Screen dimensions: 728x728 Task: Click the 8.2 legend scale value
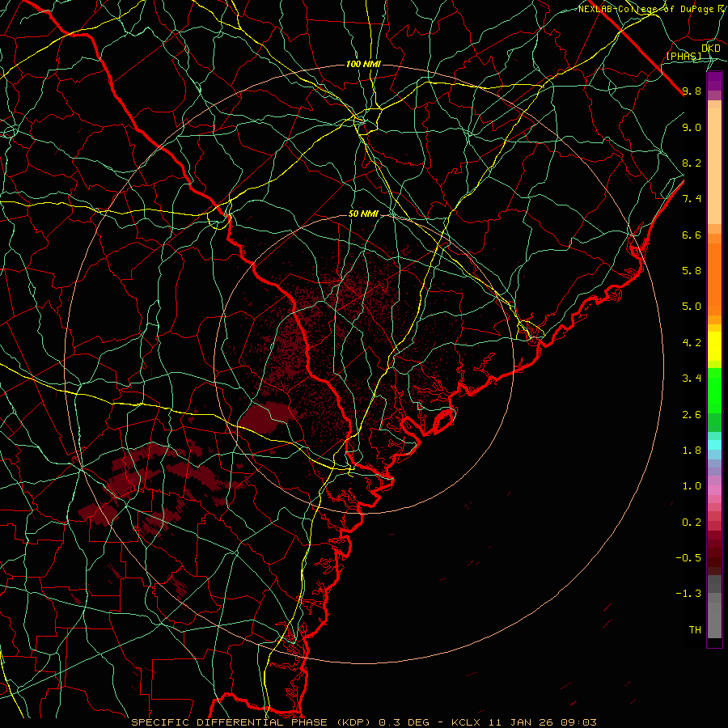[692, 163]
